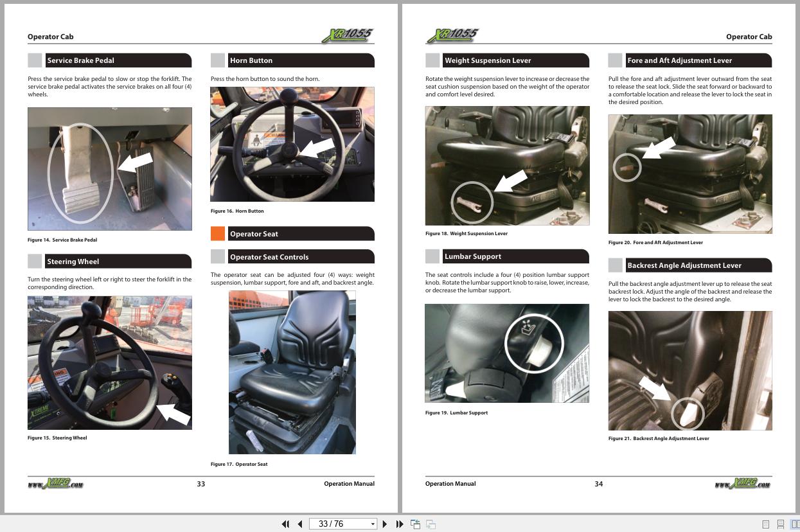Click the XR1055 logo on page 33
The height and width of the screenshot is (532, 800).
pos(348,35)
